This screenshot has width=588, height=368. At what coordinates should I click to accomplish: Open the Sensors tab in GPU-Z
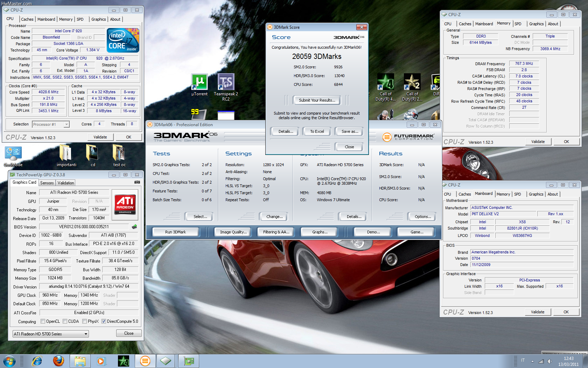(47, 183)
